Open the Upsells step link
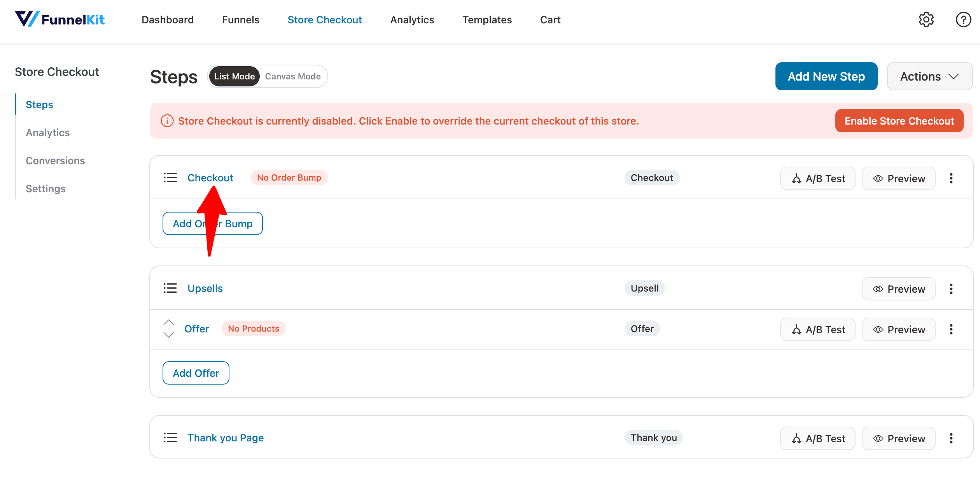This screenshot has height=492, width=980. point(205,288)
